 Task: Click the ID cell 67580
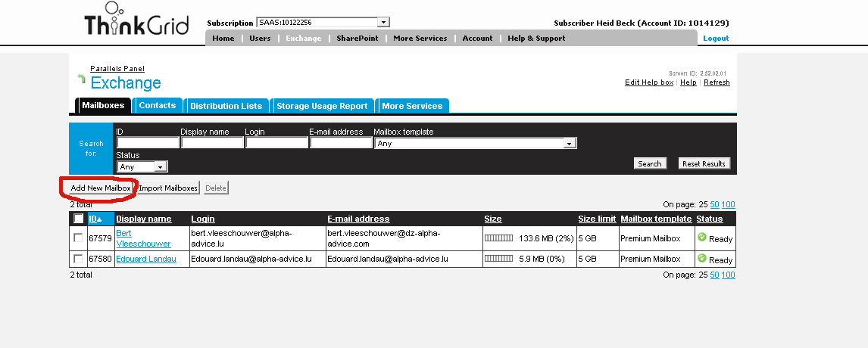(100, 259)
